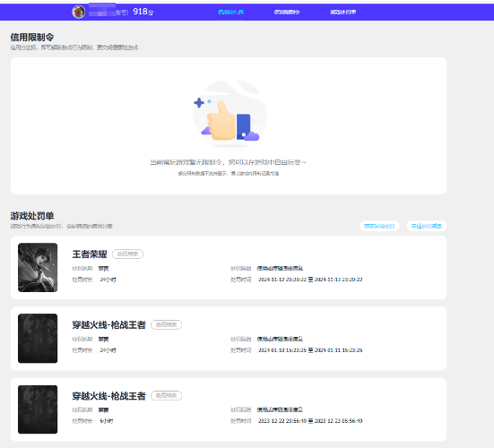Viewport: 494px width, 448px height.
Task: Click the 918分 credit score
Action: pyautogui.click(x=143, y=12)
